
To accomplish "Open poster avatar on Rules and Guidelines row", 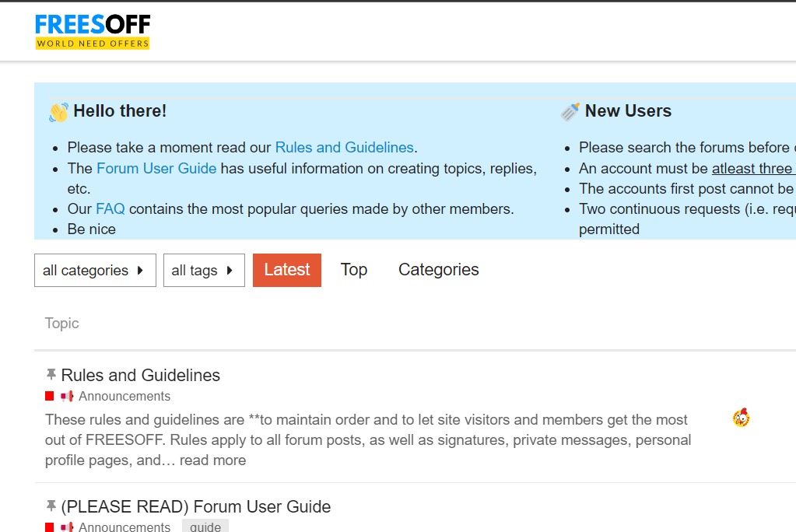I will pos(741,418).
